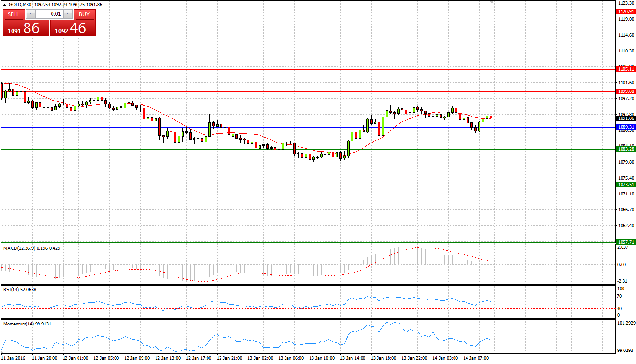The image size is (636, 364).
Task: Increase lot volume with up arrow
Action: click(x=67, y=14)
